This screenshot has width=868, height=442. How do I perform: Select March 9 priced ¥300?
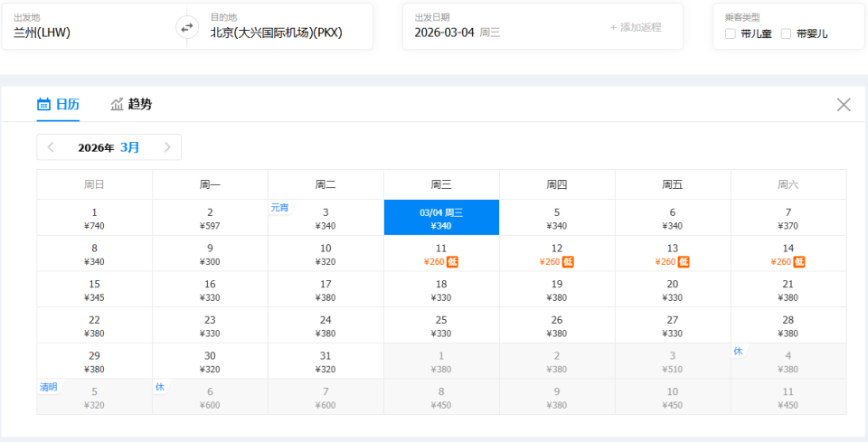[211, 254]
